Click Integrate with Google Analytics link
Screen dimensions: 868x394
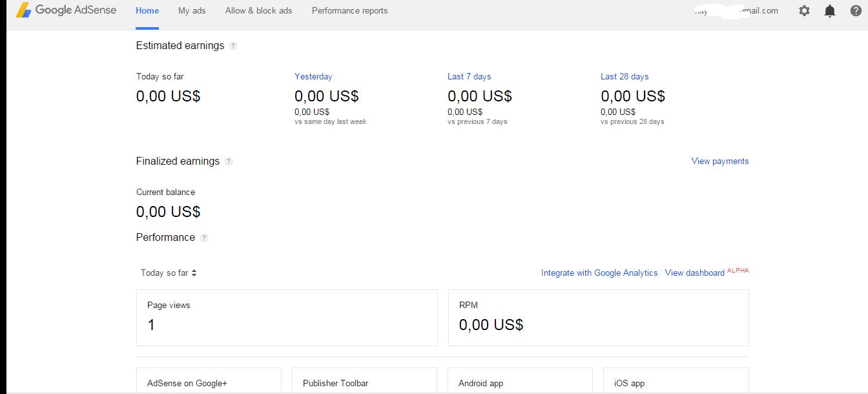[x=599, y=273]
